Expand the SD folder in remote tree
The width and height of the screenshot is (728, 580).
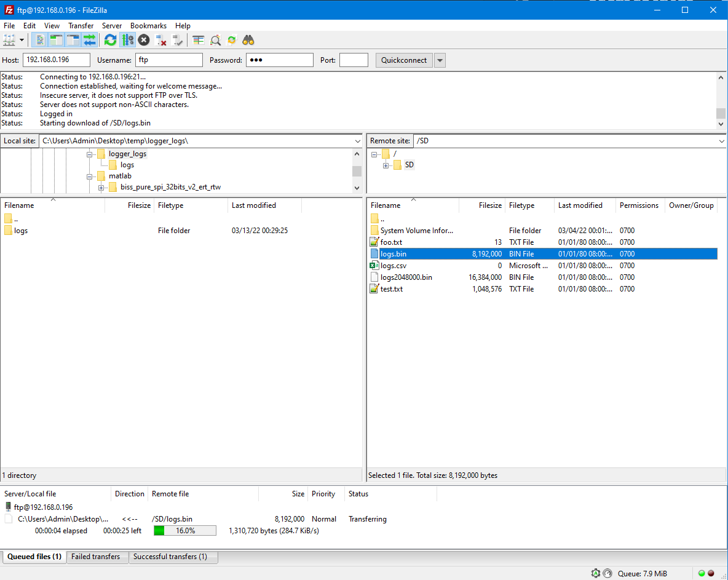[386, 165]
